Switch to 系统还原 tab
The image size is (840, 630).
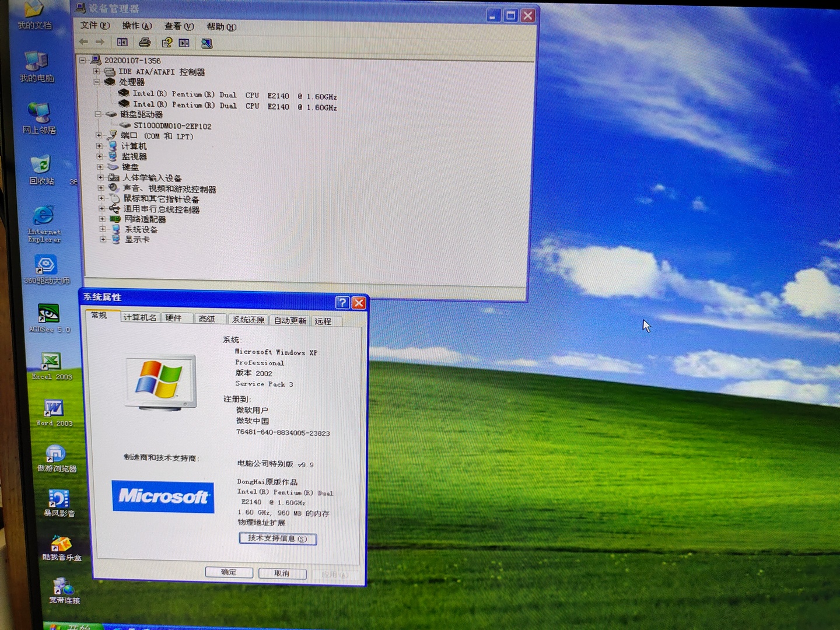[x=248, y=320]
